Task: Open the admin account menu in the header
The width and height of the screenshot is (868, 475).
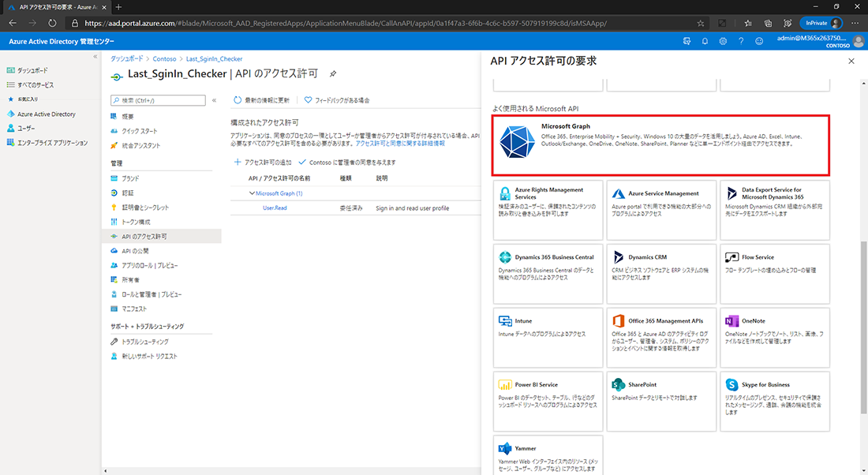Action: [821, 41]
